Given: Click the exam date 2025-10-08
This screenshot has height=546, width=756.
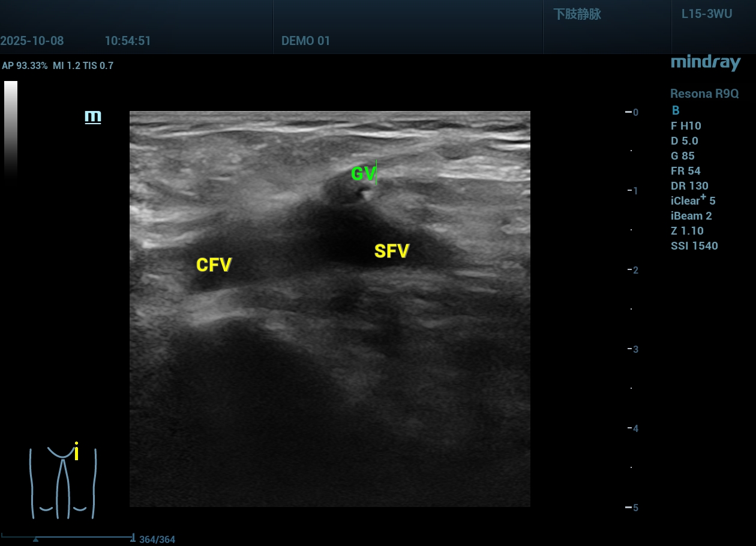Looking at the screenshot, I should click(x=32, y=41).
